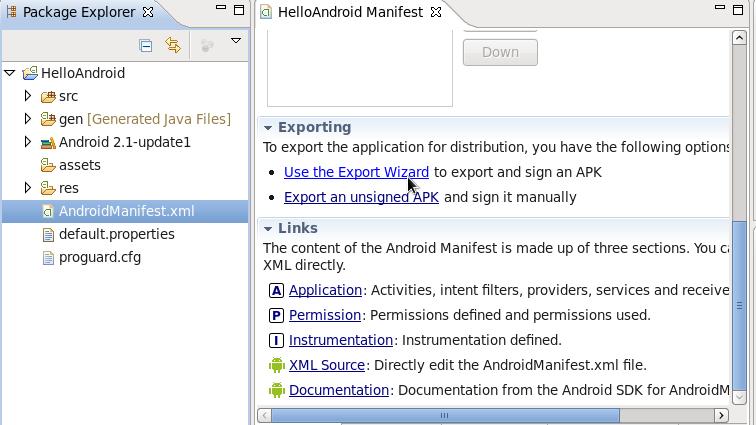Open Use the Export Wizard link
The width and height of the screenshot is (756, 425).
(x=356, y=172)
